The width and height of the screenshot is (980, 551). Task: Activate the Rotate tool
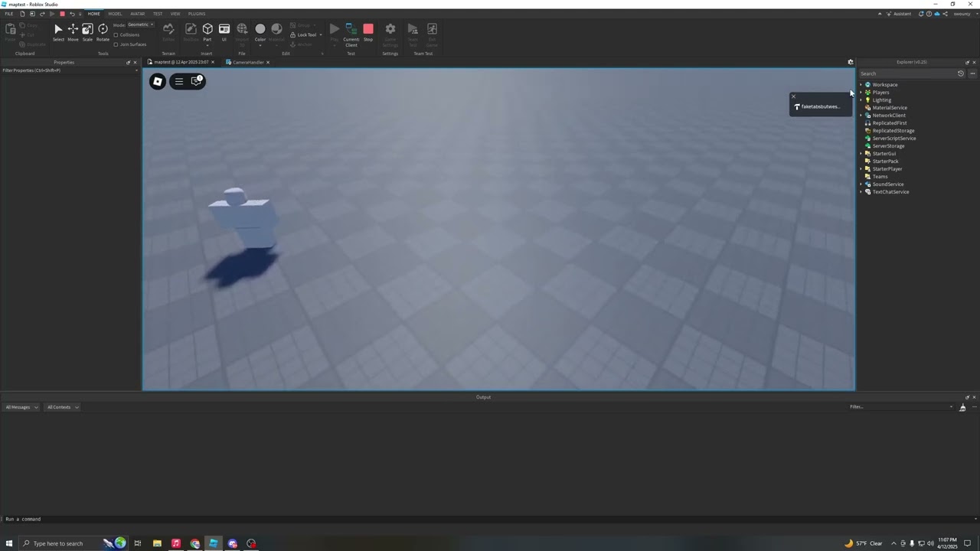[103, 32]
